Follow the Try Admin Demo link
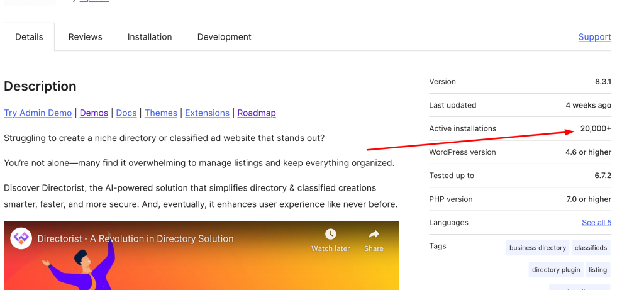644x290 pixels. click(38, 113)
